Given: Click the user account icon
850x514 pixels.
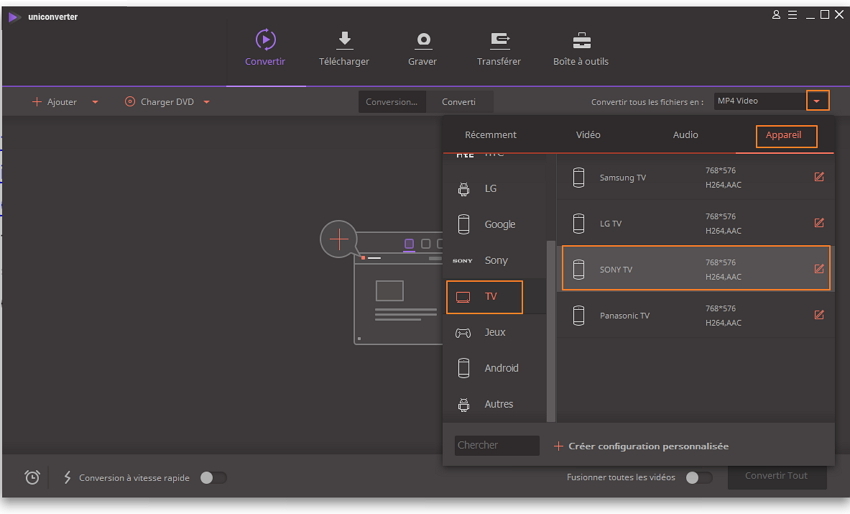Looking at the screenshot, I should pyautogui.click(x=776, y=15).
